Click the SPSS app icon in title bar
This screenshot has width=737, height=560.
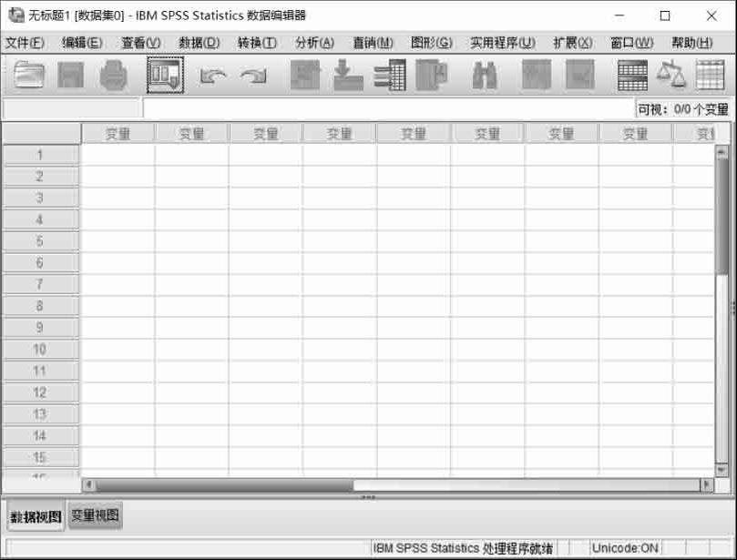coord(16,15)
